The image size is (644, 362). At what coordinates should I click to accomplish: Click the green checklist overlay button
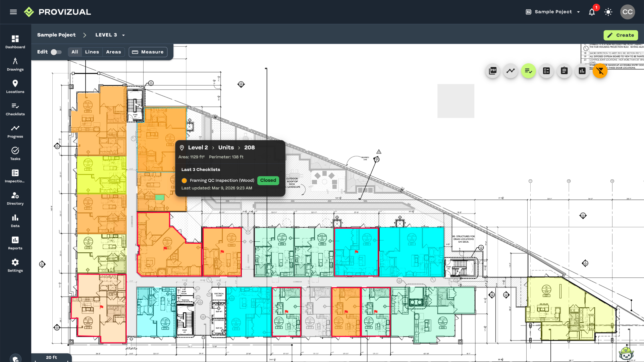click(x=529, y=71)
